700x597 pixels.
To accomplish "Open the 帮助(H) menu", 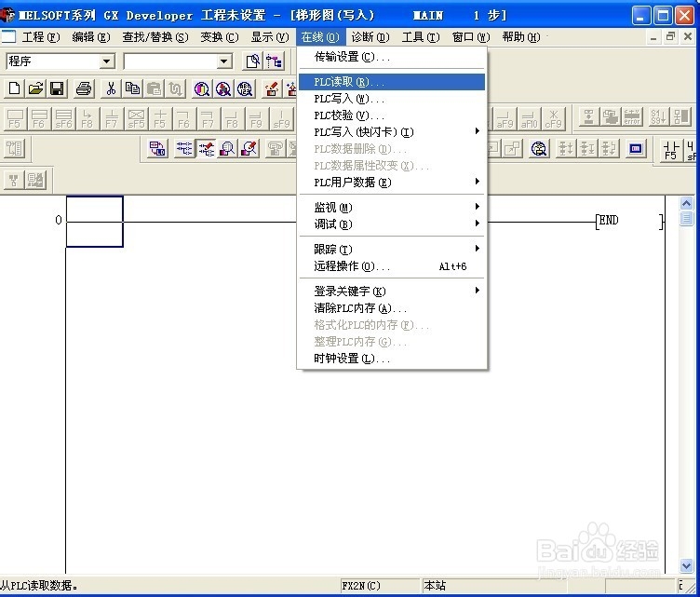I will (x=521, y=36).
